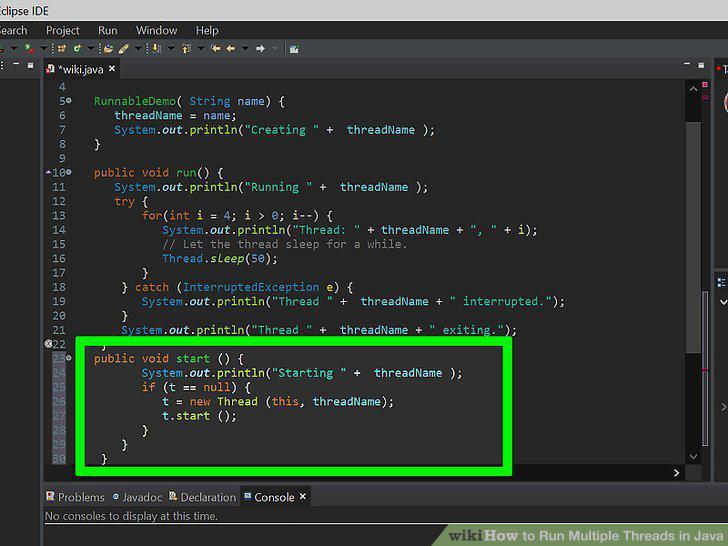
Task: Click the horizontal scrollbar right arrow
Action: 676,473
